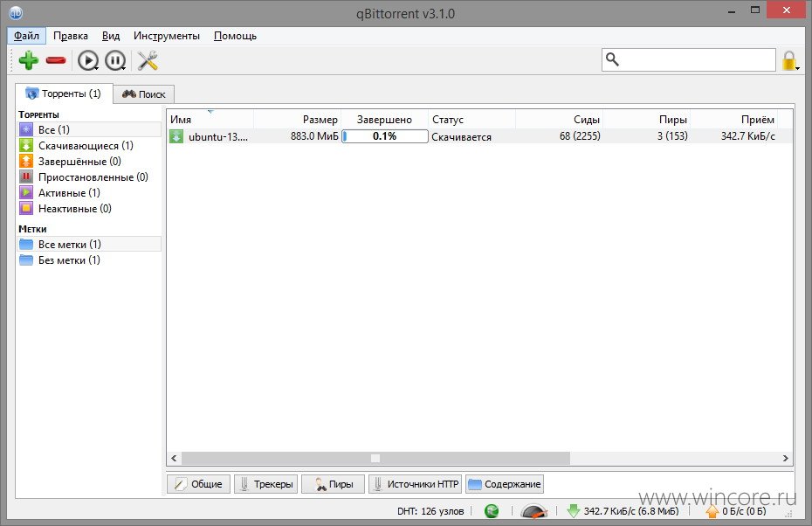
Task: Click the green connection status globe icon
Action: click(492, 511)
